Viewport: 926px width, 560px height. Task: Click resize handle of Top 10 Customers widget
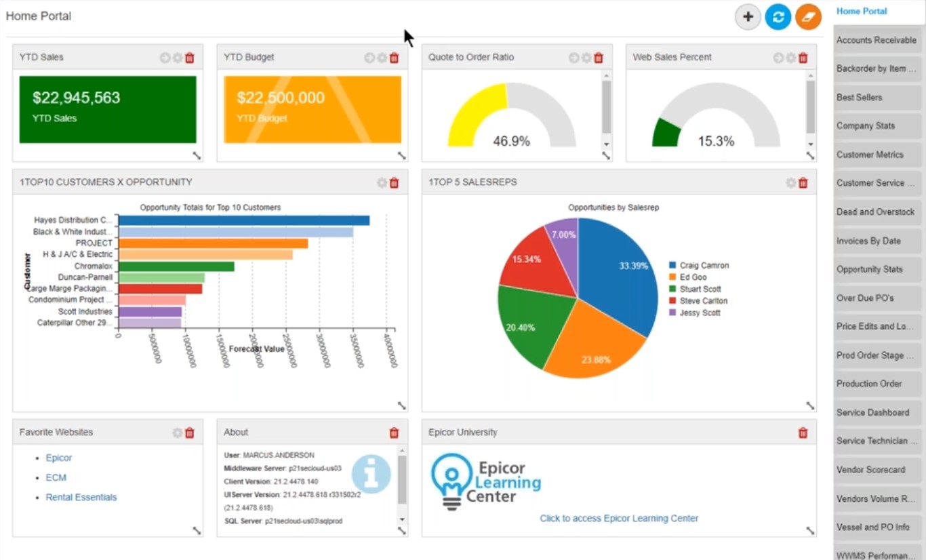click(401, 405)
